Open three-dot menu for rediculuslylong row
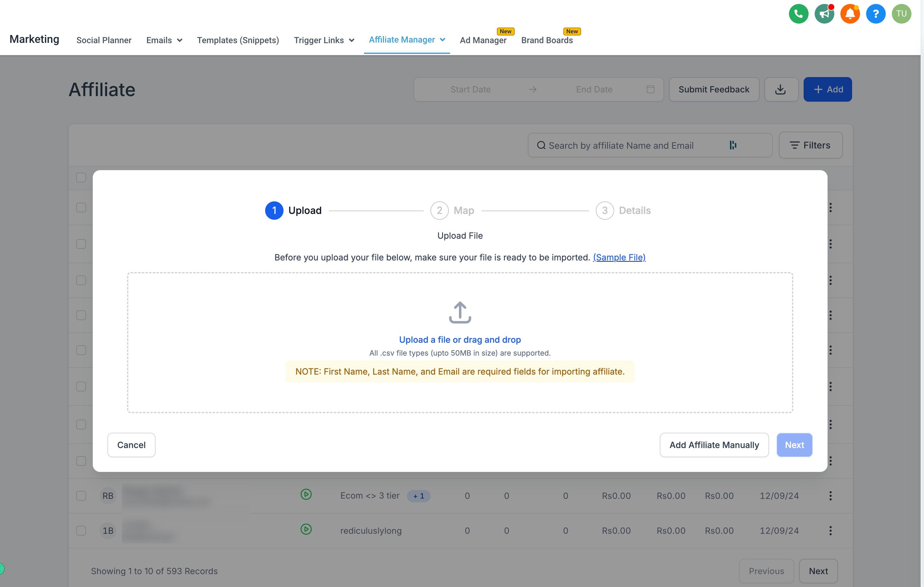Image resolution: width=924 pixels, height=587 pixels. point(830,531)
